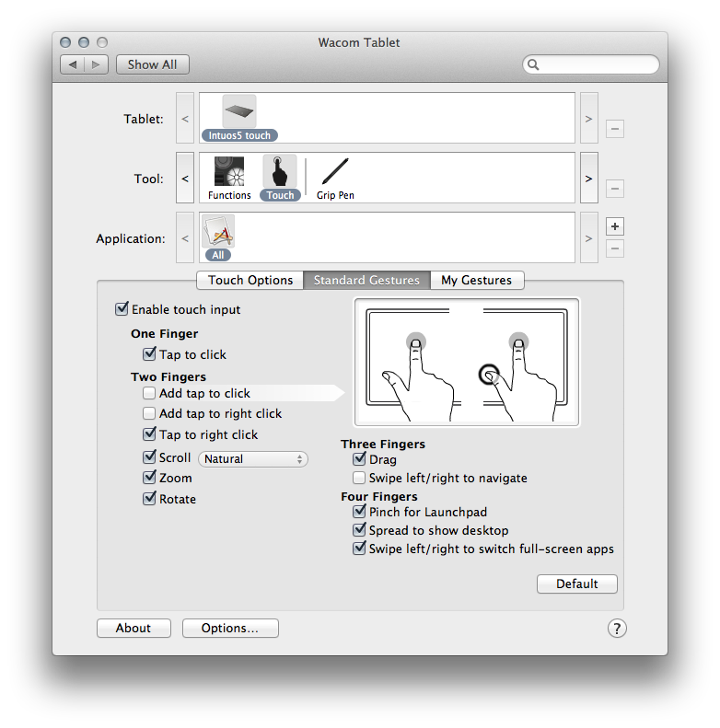720x728 pixels.
Task: Click the back navigation arrow in toolbar
Action: tap(73, 64)
